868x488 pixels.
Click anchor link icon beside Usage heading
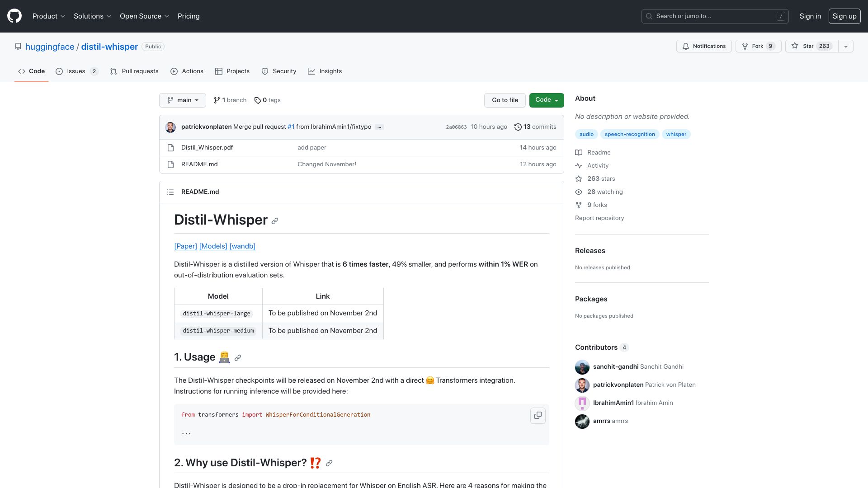(x=238, y=358)
